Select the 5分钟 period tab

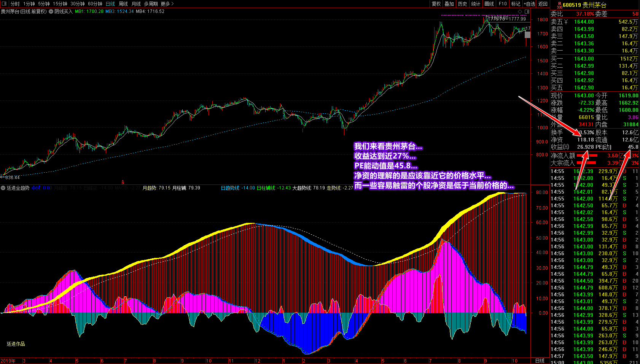point(44,4)
